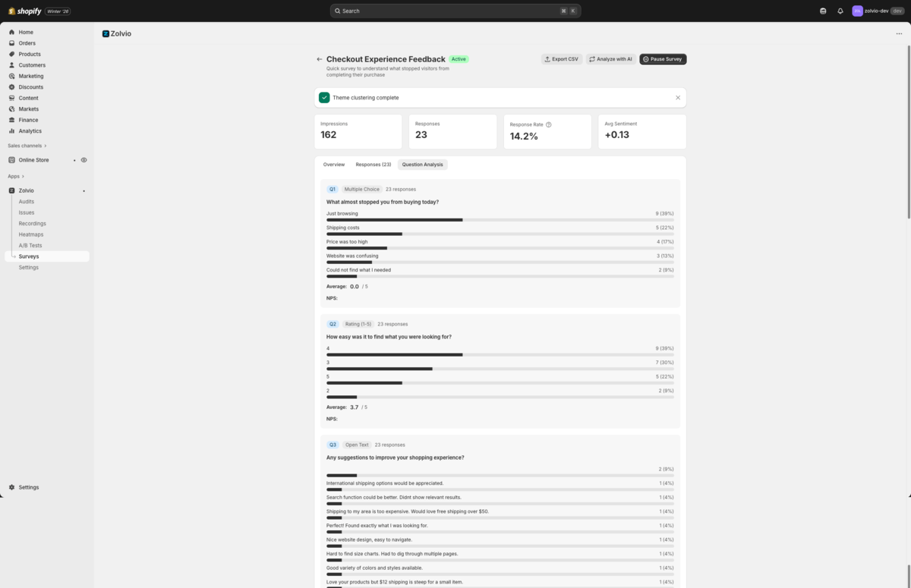Screen dimensions: 911x588
Task: Dismiss the Theme clustering complete banner
Action: [x=678, y=97]
